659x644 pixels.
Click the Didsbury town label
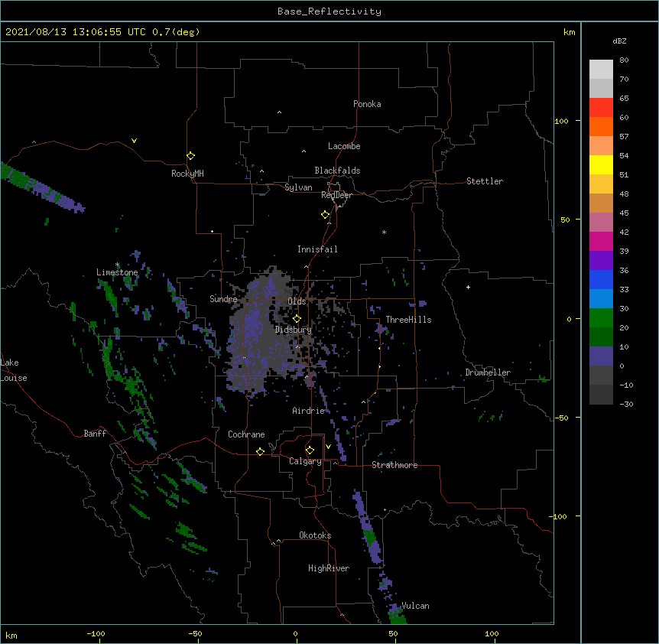pyautogui.click(x=294, y=330)
